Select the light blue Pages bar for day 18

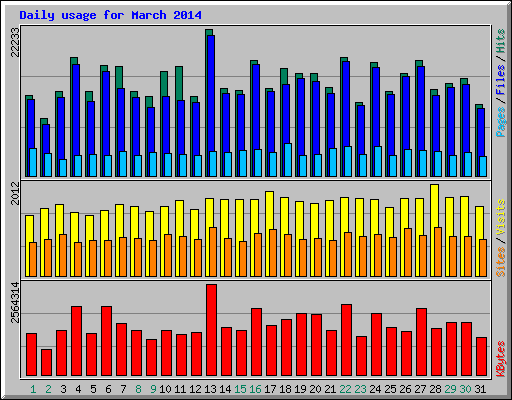pyautogui.click(x=288, y=160)
